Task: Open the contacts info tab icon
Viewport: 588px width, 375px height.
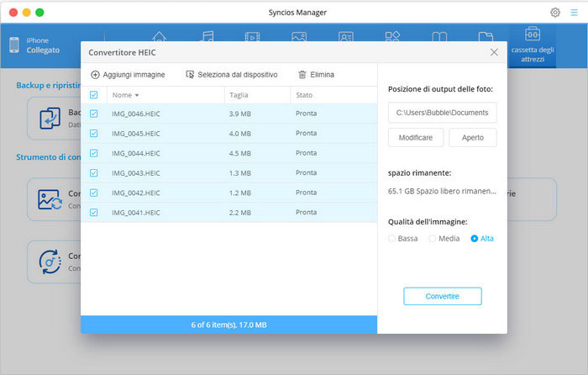Action: [346, 36]
